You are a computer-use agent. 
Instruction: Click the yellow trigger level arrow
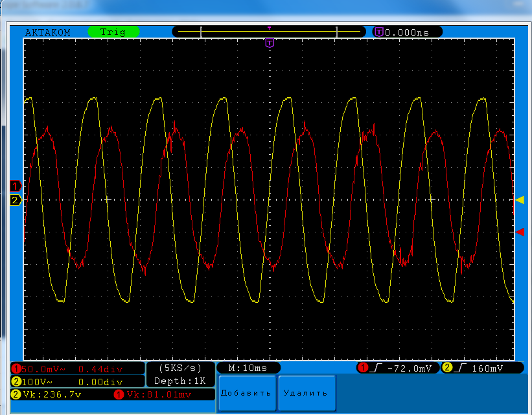click(520, 199)
